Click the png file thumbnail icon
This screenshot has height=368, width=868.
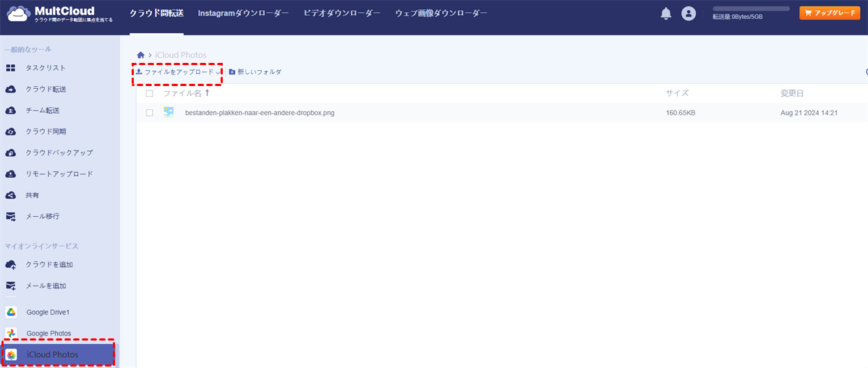click(169, 113)
